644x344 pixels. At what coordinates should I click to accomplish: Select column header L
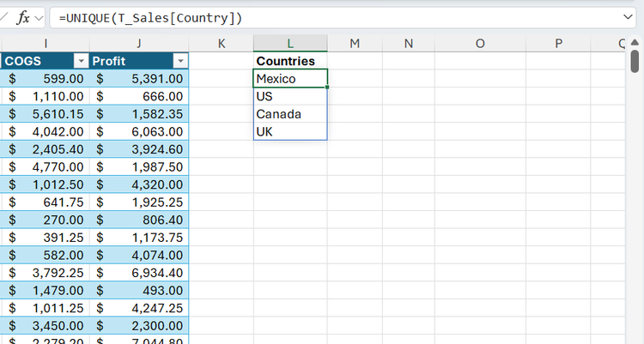(x=290, y=43)
